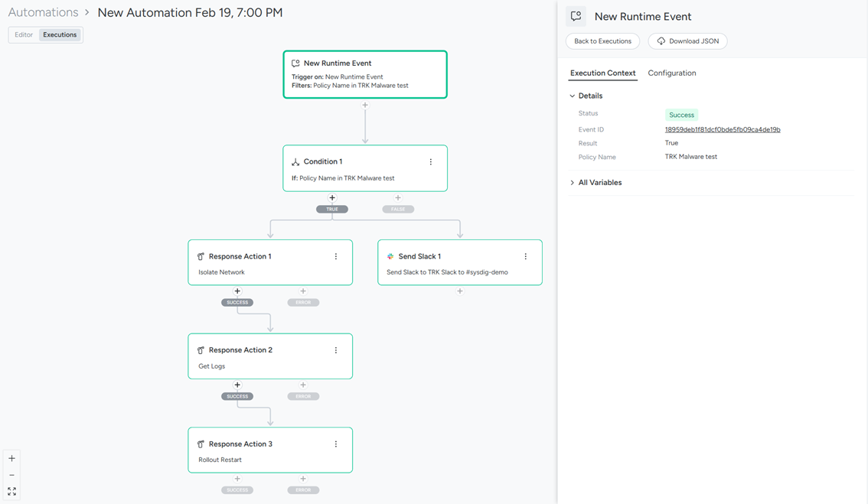Select the Executions view toggle
Image resolution: width=868 pixels, height=504 pixels.
point(60,35)
